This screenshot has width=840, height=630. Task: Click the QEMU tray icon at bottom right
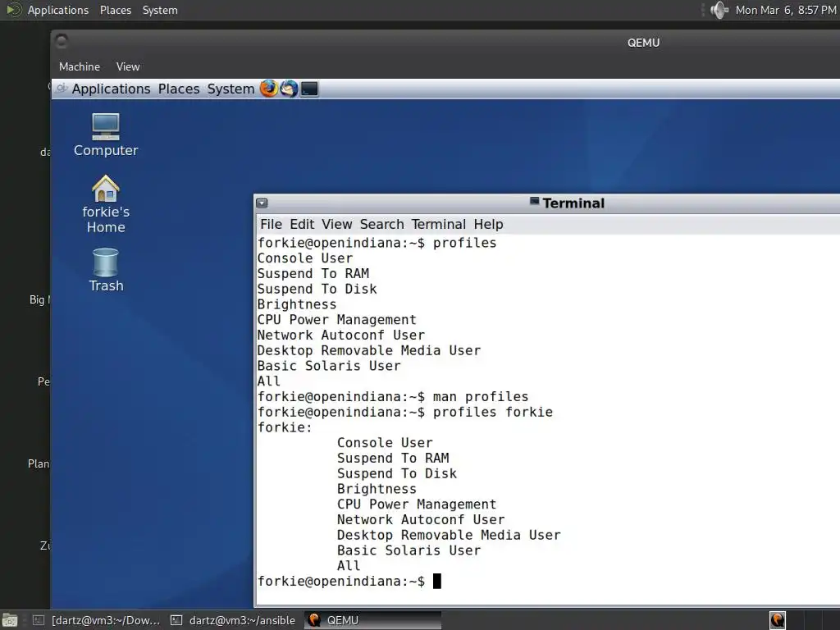click(x=778, y=620)
